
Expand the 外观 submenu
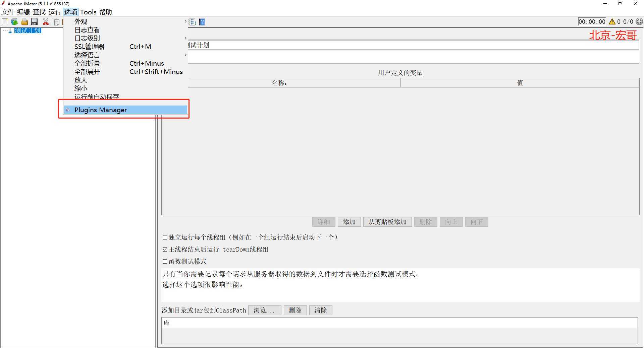[x=125, y=21]
